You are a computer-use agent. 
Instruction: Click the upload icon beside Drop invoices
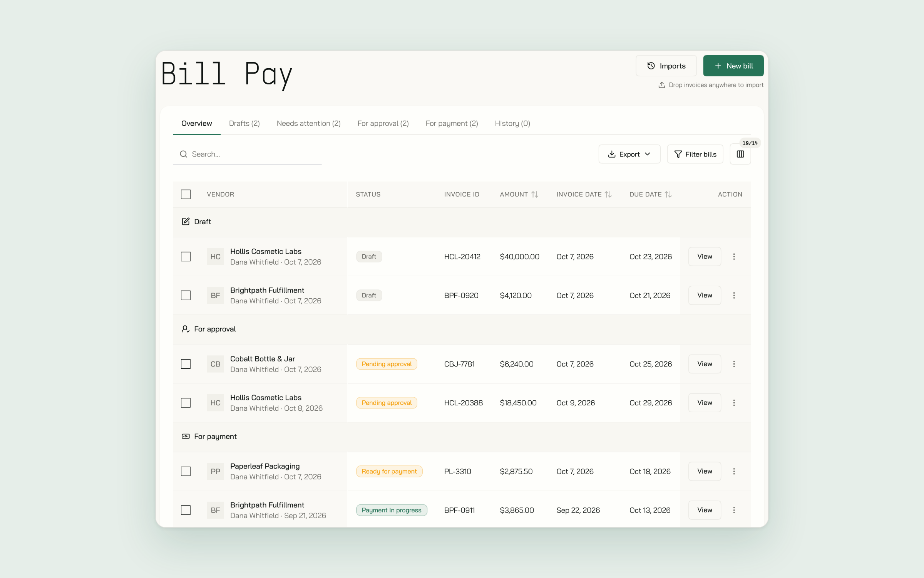(x=661, y=85)
